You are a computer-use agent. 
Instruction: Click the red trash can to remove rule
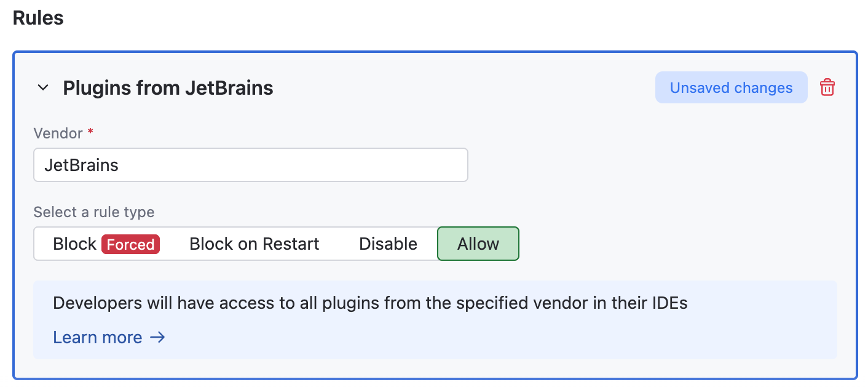pos(827,87)
